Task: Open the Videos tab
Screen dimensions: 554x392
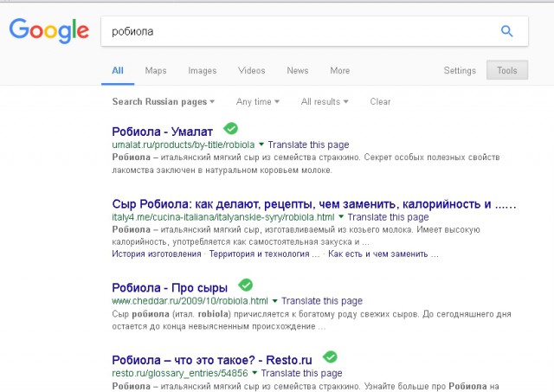Action: tap(252, 70)
